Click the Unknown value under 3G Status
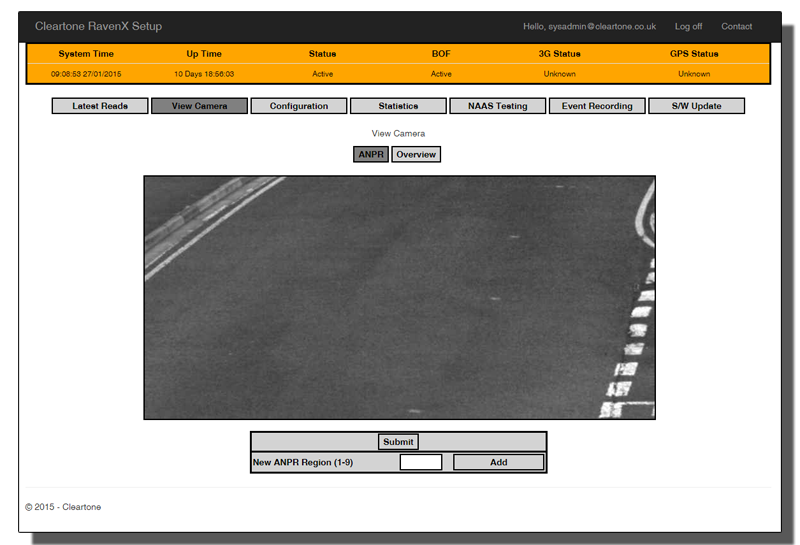This screenshot has width=800, height=545. [560, 74]
